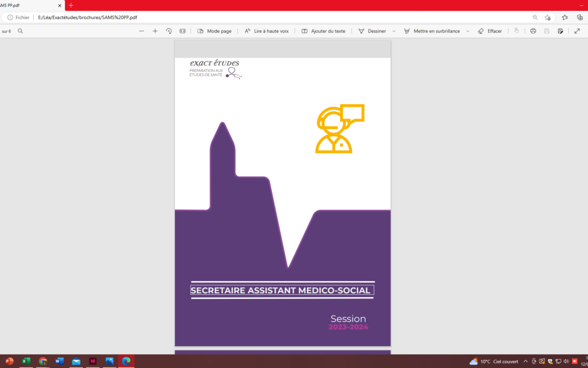Open Photos app from the taskbar
Viewport: 588px width, 368px height.
(x=109, y=361)
